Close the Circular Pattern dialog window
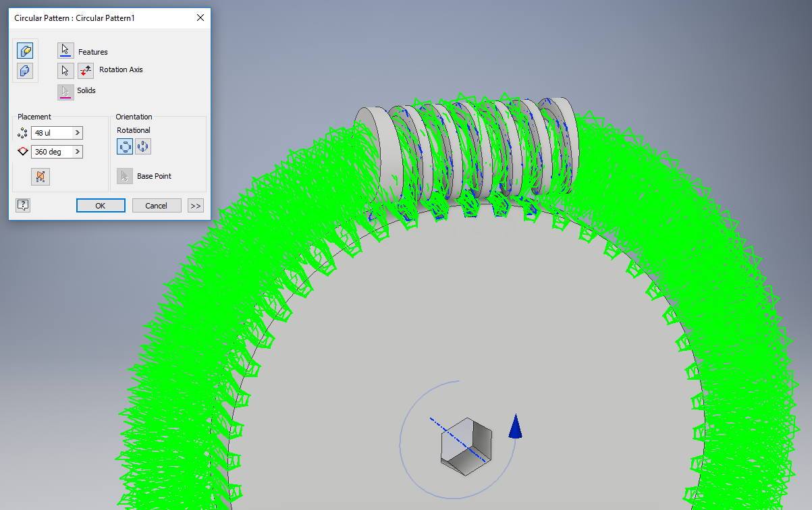The height and width of the screenshot is (510, 812). [200, 18]
